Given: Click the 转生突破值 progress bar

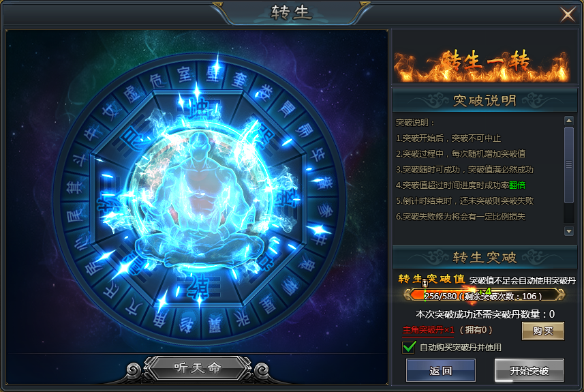Looking at the screenshot, I should 485,296.
